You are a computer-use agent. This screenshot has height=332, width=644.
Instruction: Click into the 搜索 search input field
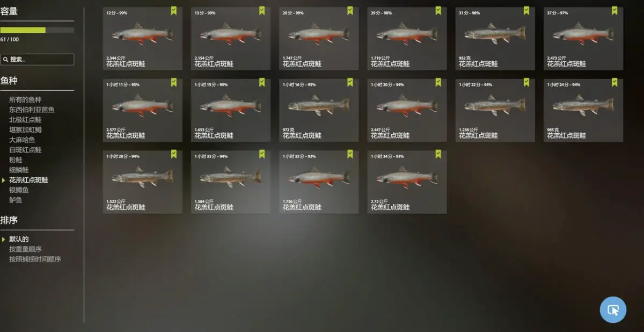pyautogui.click(x=37, y=60)
